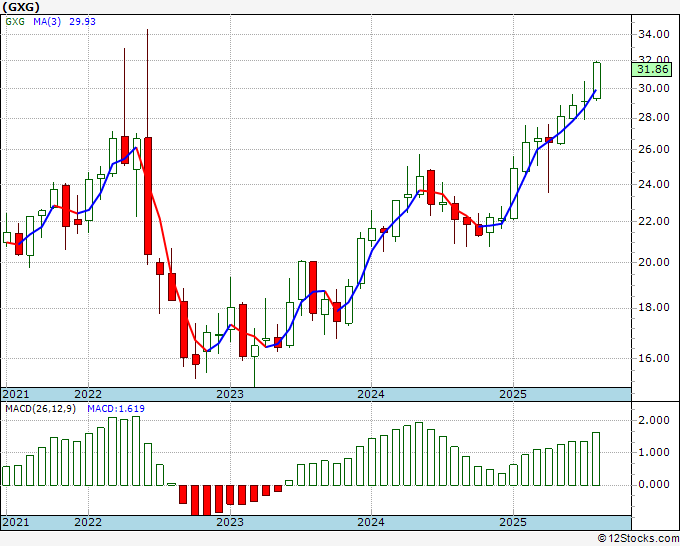Click the deepest red MACD histogram bar
This screenshot has height=546, width=680.
tap(207, 500)
